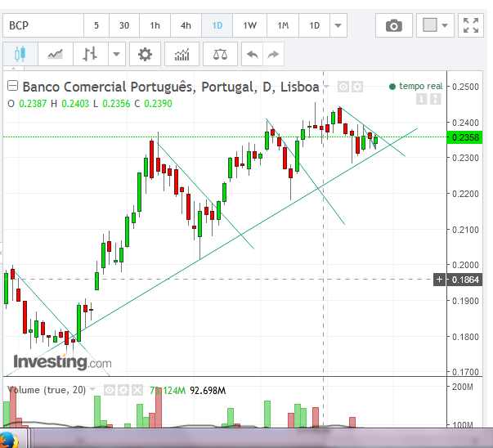Image resolution: width=493 pixels, height=448 pixels.
Task: Click the Volume (true, 20) label
Action: 47,390
